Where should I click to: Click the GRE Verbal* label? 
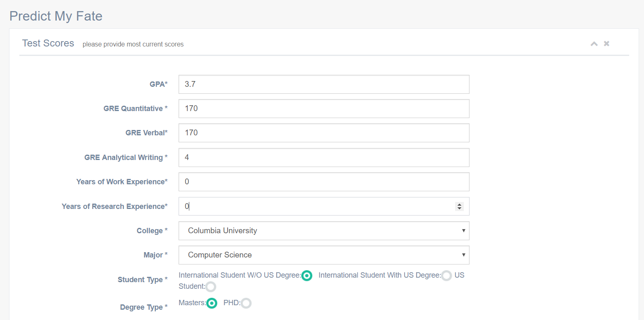147,133
